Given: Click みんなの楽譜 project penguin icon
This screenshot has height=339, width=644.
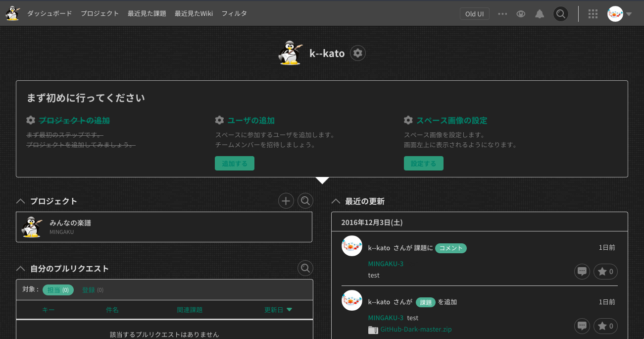Looking at the screenshot, I should pyautogui.click(x=32, y=227).
